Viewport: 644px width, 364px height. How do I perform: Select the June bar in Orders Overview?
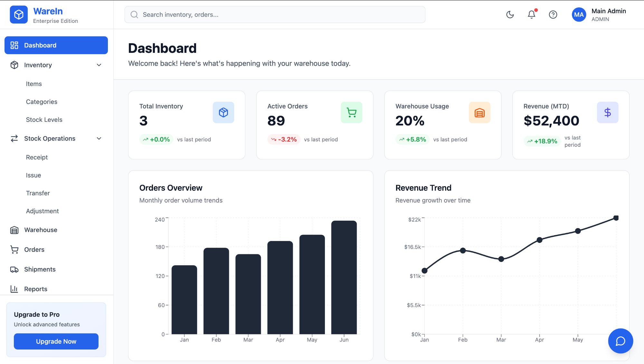point(344,277)
